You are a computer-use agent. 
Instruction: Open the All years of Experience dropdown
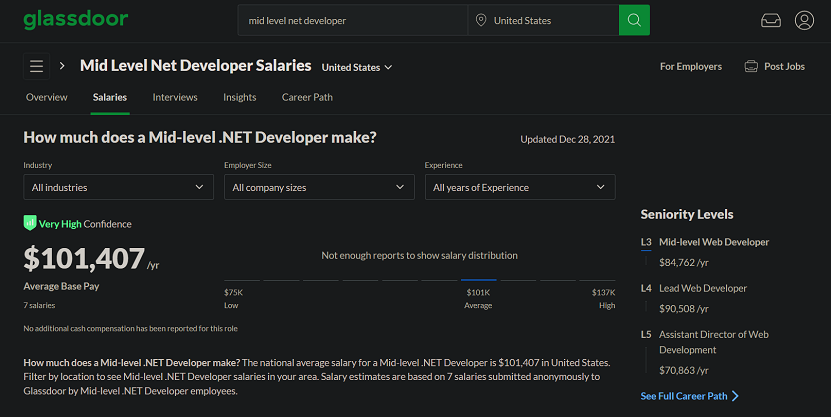[520, 187]
